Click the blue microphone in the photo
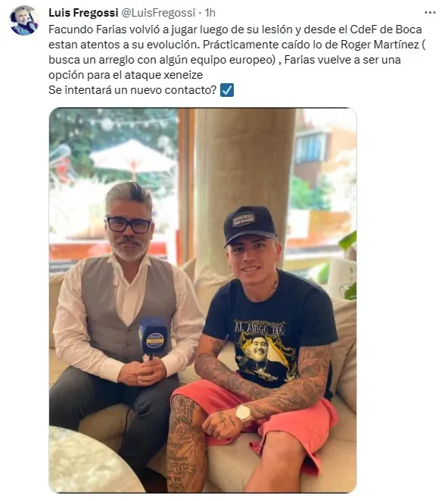 153,337
